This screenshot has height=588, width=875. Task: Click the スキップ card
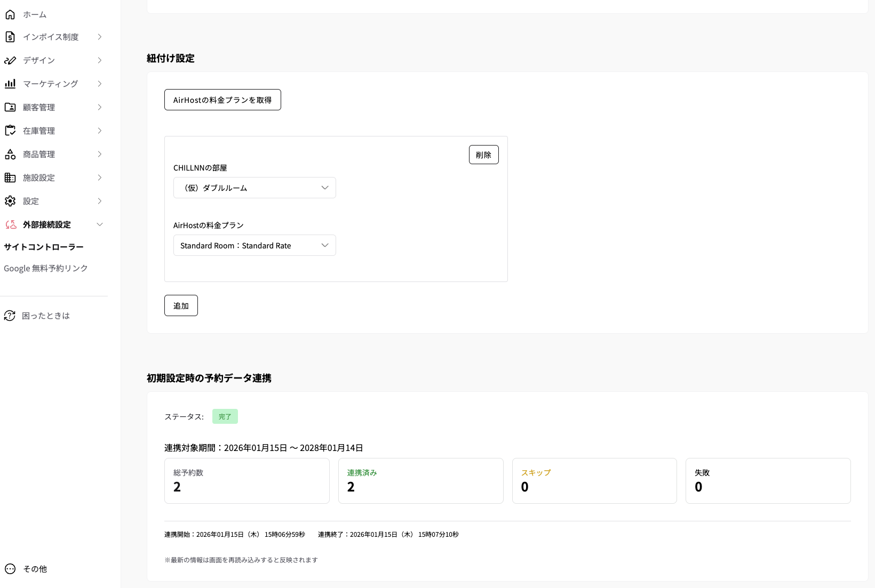point(594,481)
